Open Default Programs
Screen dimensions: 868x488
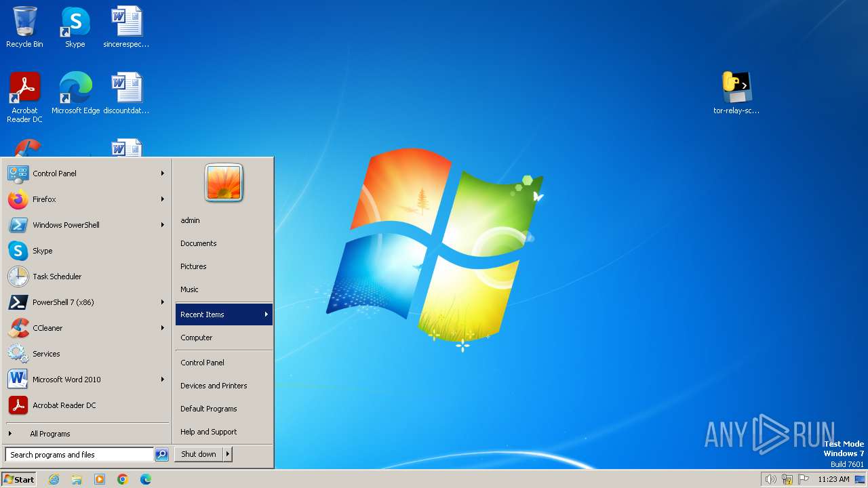pos(224,409)
